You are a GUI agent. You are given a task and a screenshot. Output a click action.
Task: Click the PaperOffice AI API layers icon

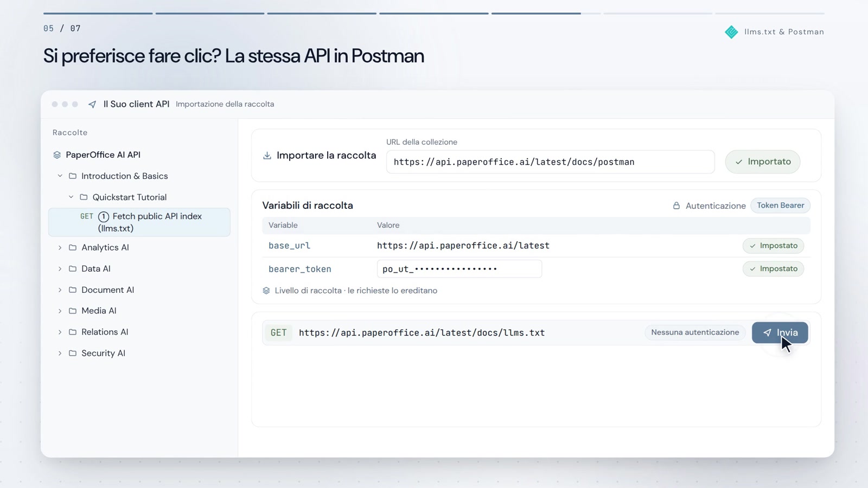pyautogui.click(x=57, y=155)
